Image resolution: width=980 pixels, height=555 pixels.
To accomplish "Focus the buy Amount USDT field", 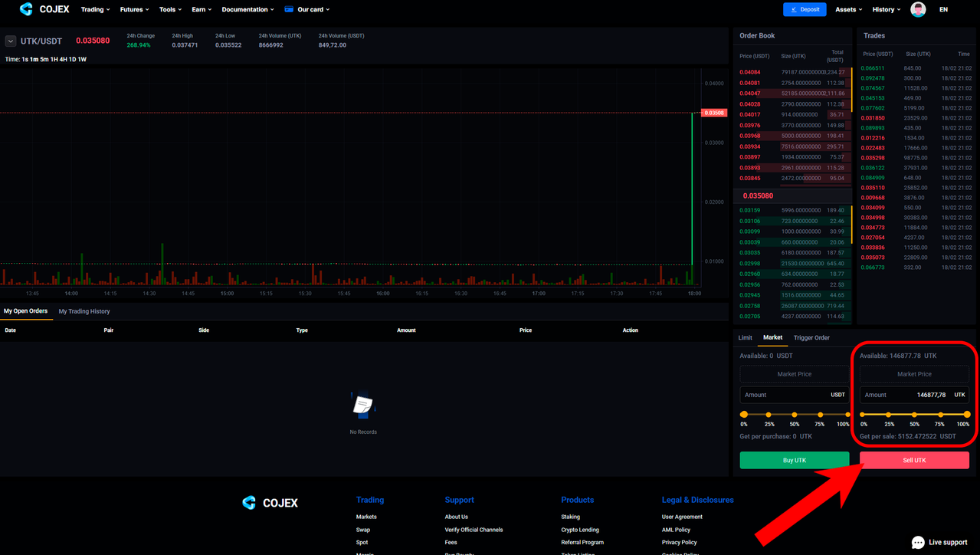I will (795, 395).
